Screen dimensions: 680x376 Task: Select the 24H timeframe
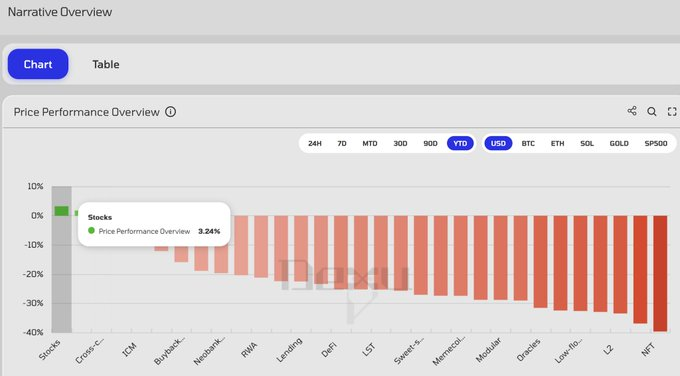[315, 144]
